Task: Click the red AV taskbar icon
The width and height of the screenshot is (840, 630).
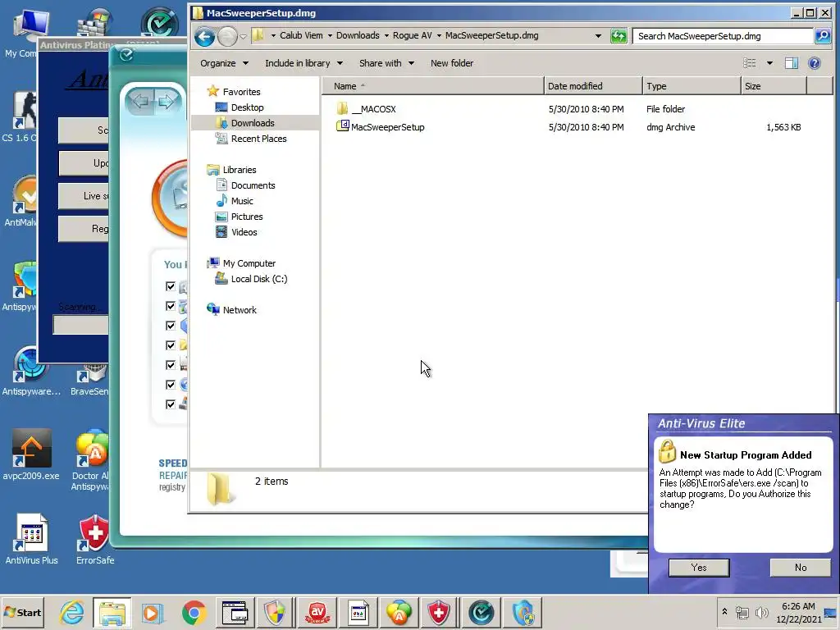Action: pos(317,612)
